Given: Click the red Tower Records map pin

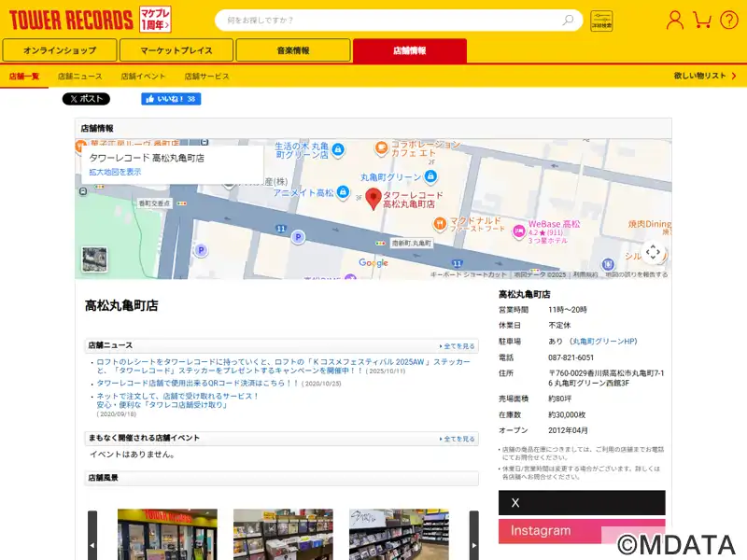Looking at the screenshot, I should pos(373,199).
